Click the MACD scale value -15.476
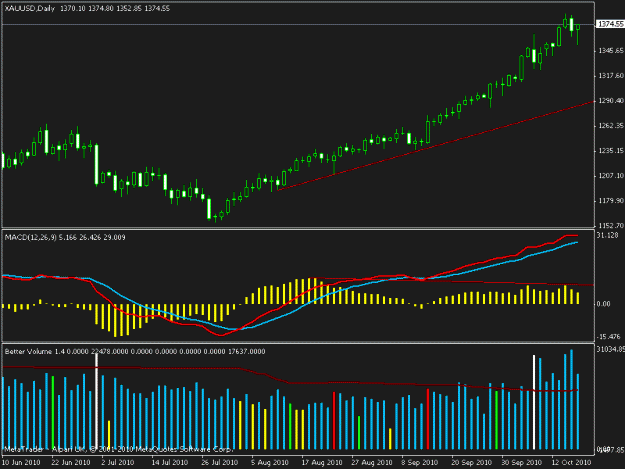 point(608,337)
